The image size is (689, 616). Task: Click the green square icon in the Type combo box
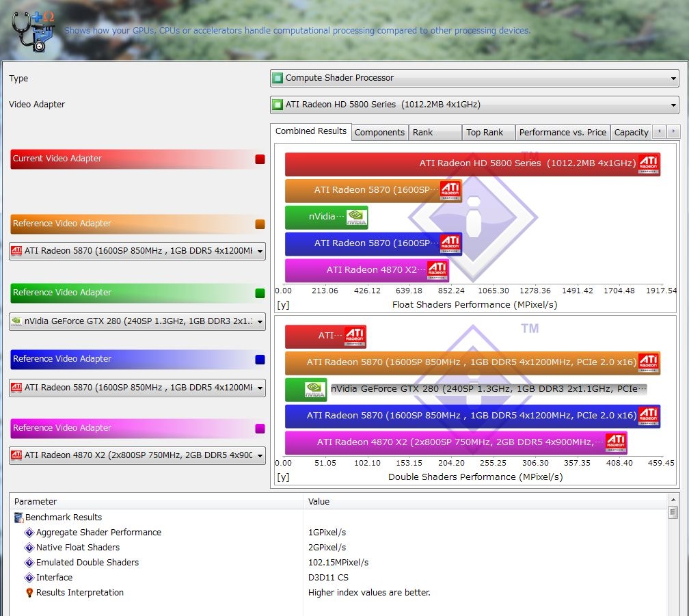click(x=278, y=78)
